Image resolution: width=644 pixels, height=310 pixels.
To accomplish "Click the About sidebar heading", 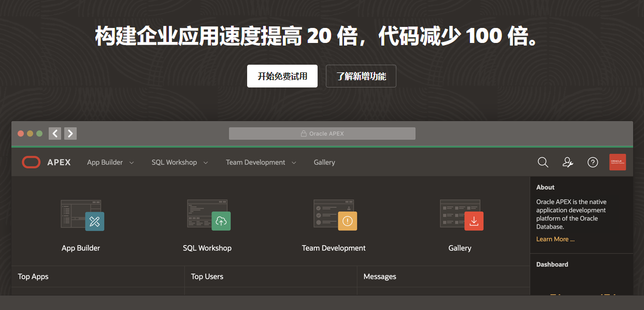I will pos(545,187).
